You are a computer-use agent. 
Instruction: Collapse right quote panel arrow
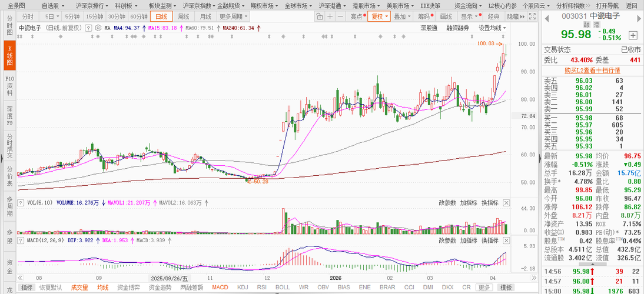(x=540, y=158)
